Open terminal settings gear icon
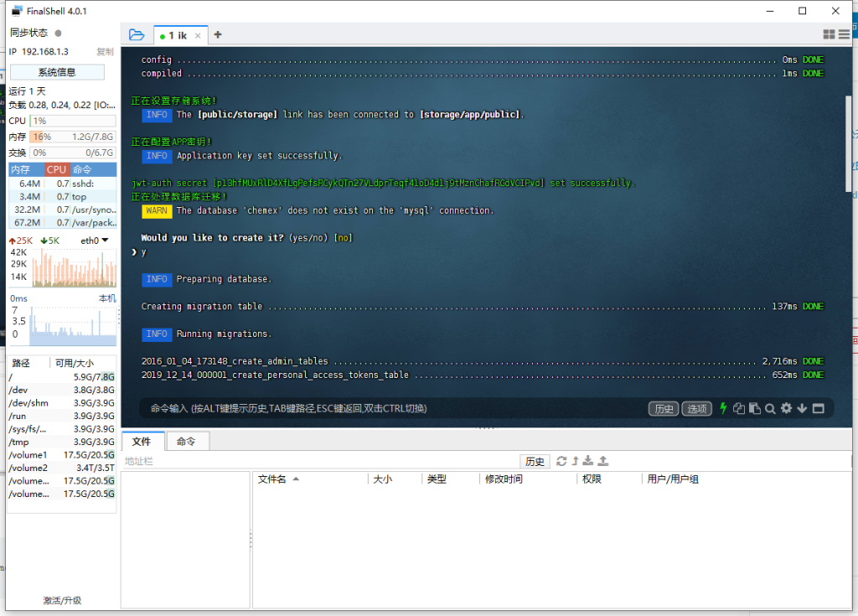Image resolution: width=858 pixels, height=616 pixels. (x=786, y=408)
